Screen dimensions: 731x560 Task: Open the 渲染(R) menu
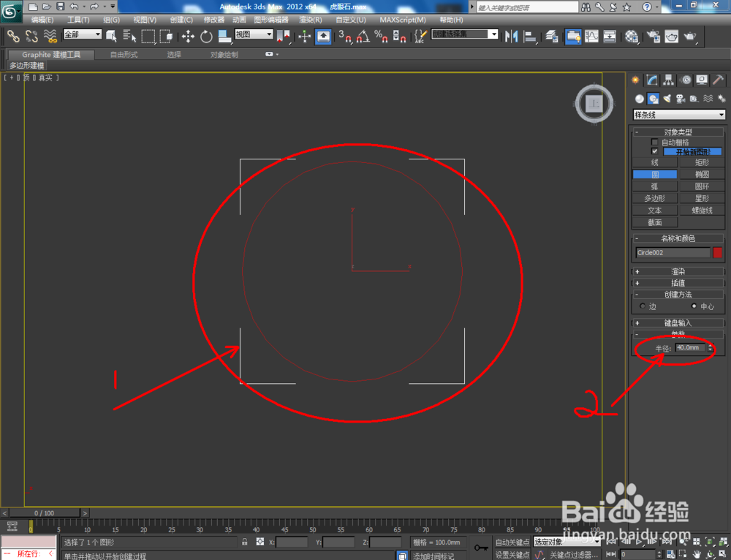tap(311, 20)
